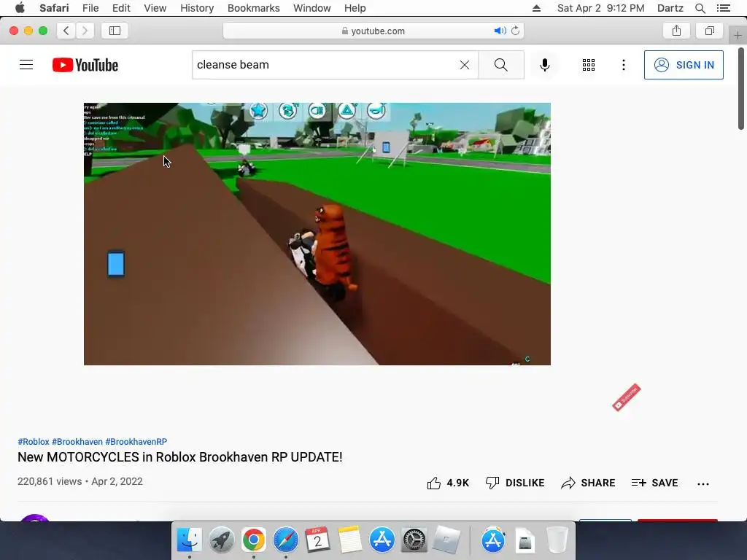The image size is (747, 560).
Task: Open the Help menu
Action: (355, 8)
